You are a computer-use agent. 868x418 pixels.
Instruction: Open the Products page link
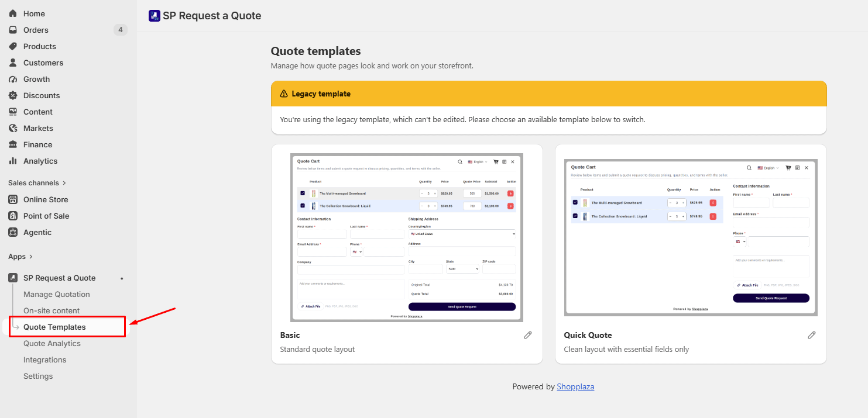tap(40, 46)
